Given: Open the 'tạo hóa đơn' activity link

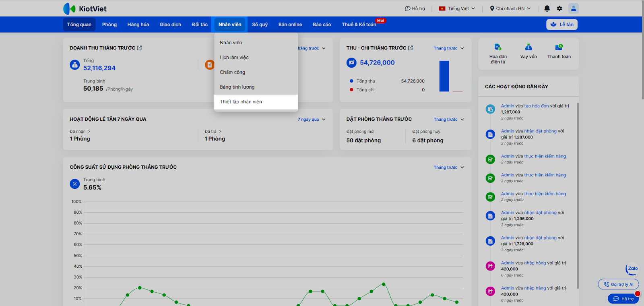Looking at the screenshot, I should [536, 106].
